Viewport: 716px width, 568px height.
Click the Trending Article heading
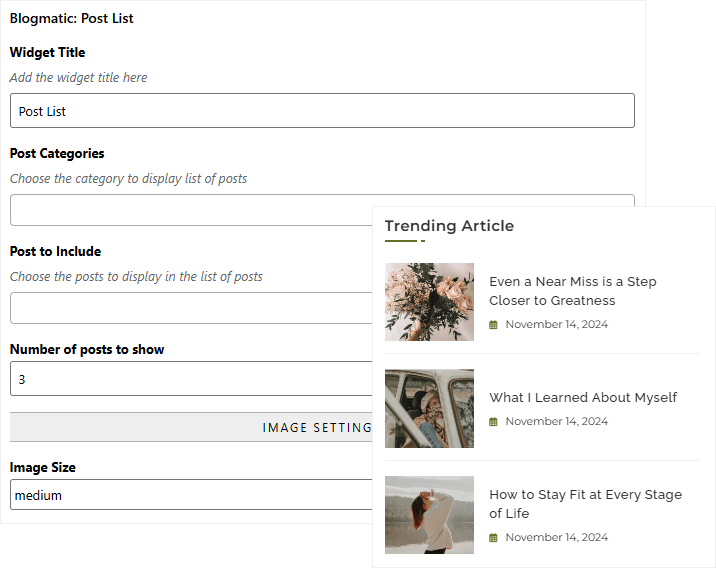[x=449, y=226]
